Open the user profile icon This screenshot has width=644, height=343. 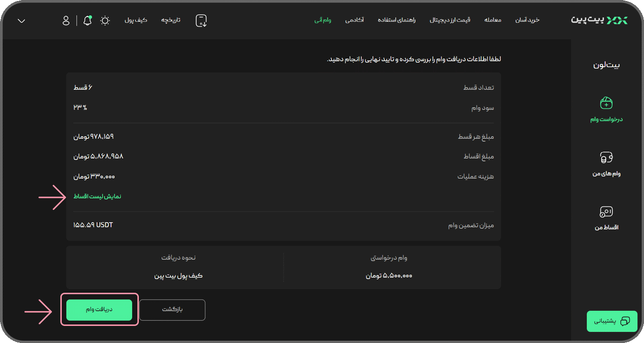[x=66, y=21]
